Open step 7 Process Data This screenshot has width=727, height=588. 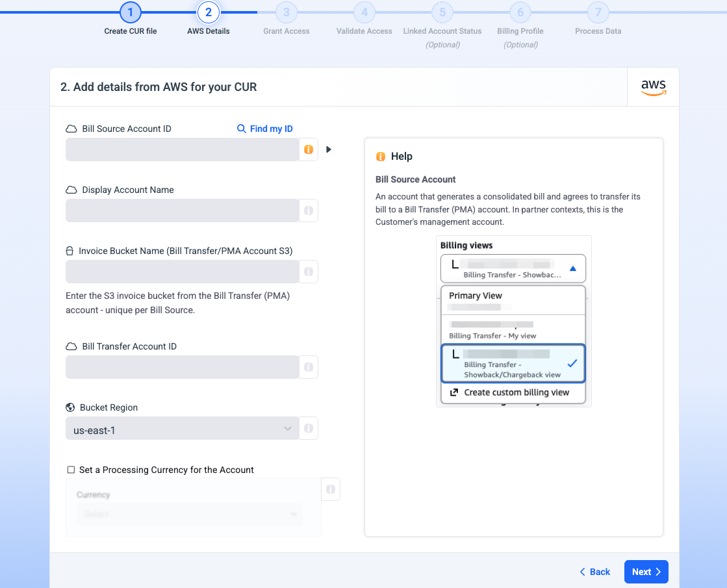pyautogui.click(x=598, y=12)
